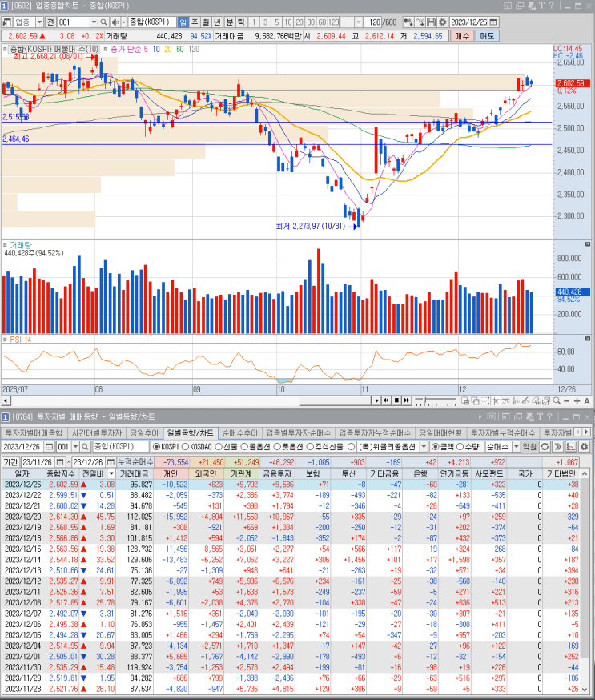Open the 전일비 column dropdown arrow
Image resolution: width=595 pixels, height=700 pixels.
(111, 473)
